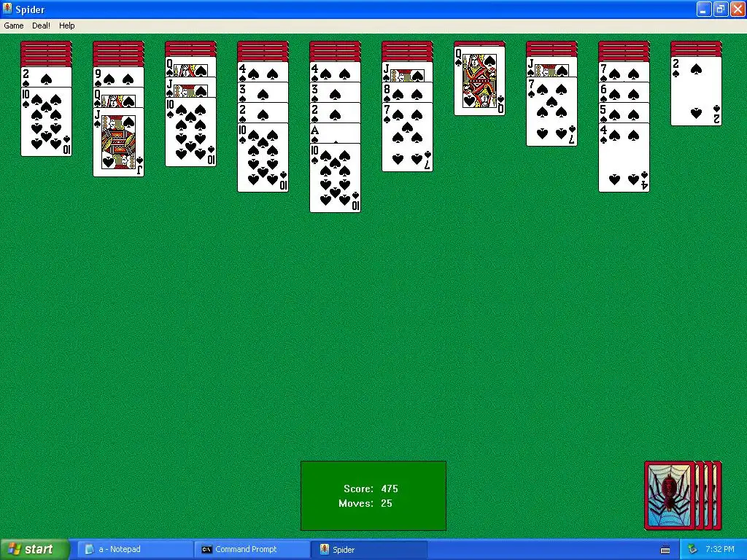The width and height of the screenshot is (747, 560).
Task: Switch to the a - Notepad taskbar window
Action: click(135, 550)
